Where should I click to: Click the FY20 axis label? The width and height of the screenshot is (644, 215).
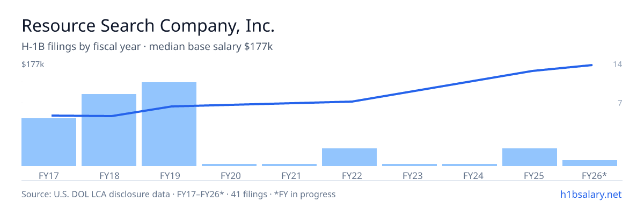click(x=229, y=175)
